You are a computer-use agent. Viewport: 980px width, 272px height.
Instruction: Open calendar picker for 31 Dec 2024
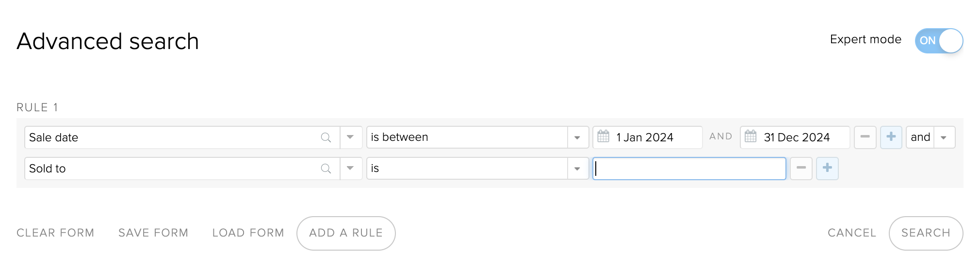click(751, 136)
